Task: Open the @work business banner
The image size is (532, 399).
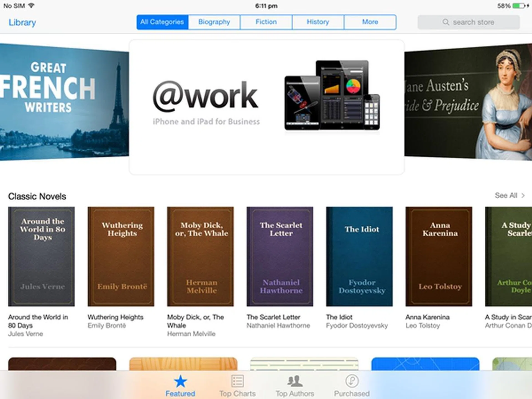Action: coord(266,107)
